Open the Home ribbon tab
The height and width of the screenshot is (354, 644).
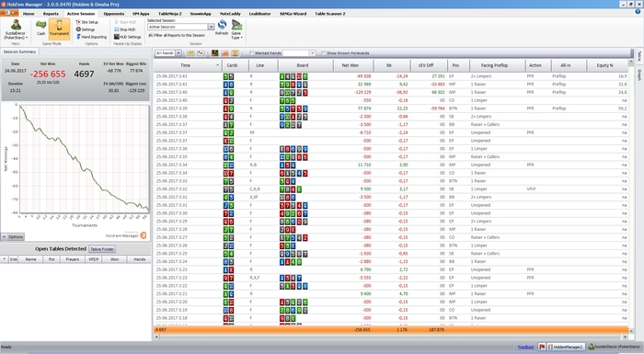pyautogui.click(x=29, y=14)
